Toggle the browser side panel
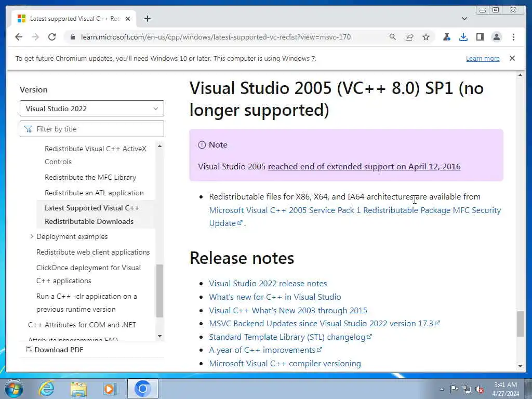This screenshot has width=532, height=399. [x=480, y=37]
